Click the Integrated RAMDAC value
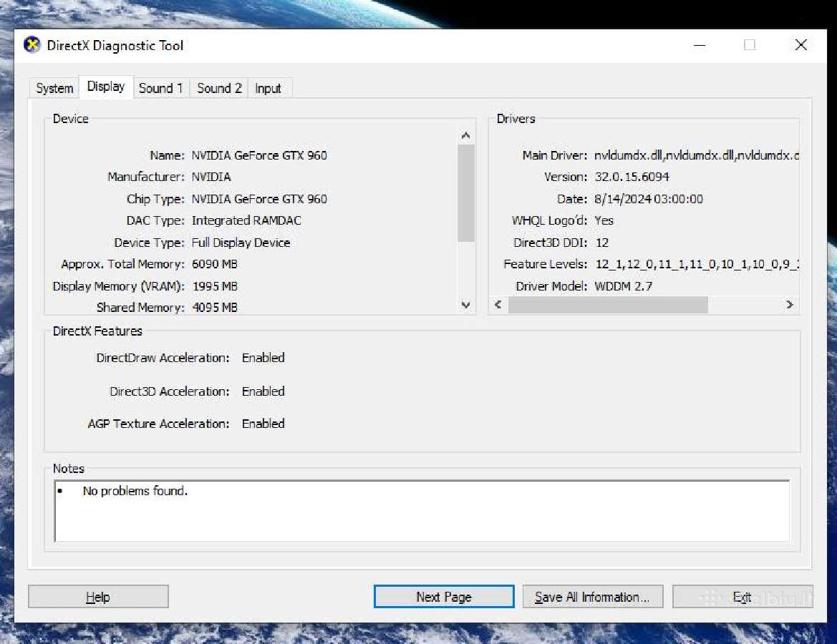The width and height of the screenshot is (837, 644). point(246,220)
